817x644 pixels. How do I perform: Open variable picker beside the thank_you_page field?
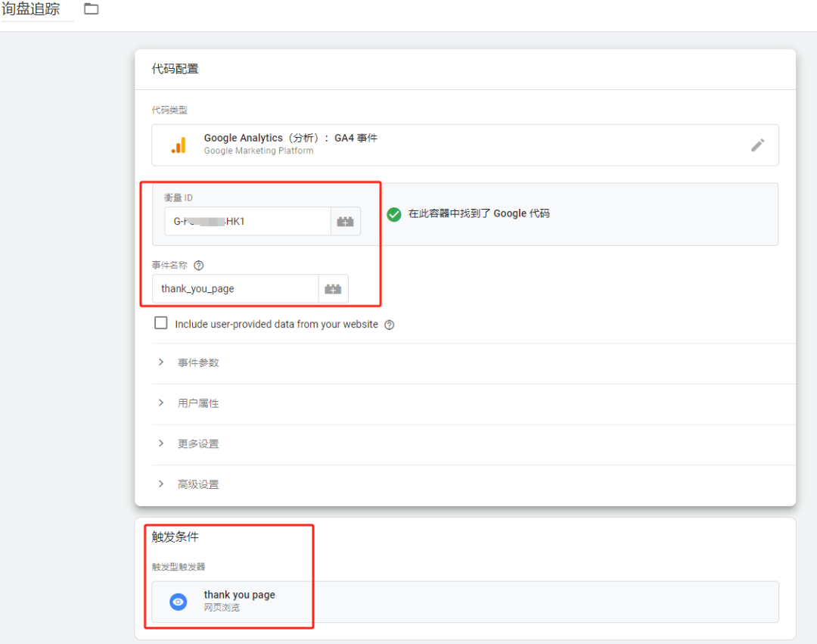[x=333, y=288]
